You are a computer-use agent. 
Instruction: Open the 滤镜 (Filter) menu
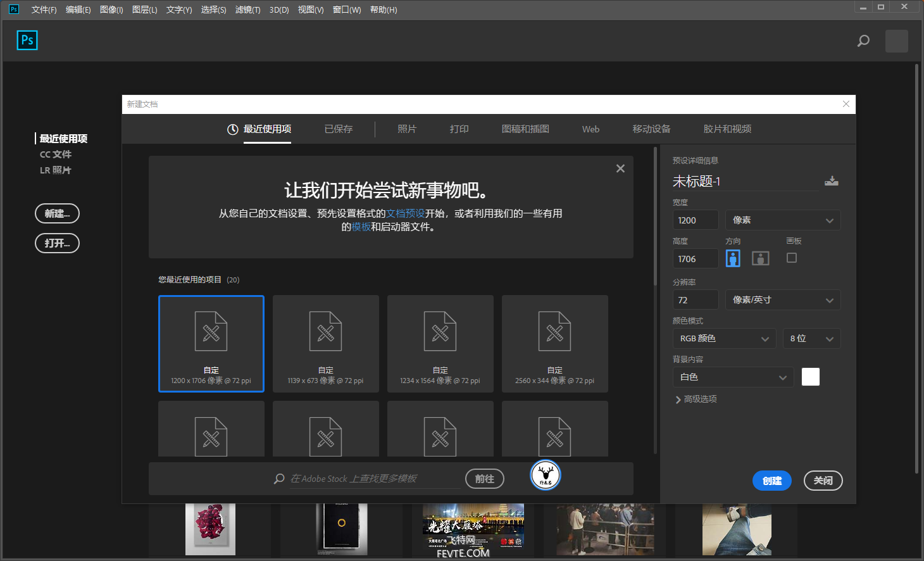pyautogui.click(x=247, y=9)
